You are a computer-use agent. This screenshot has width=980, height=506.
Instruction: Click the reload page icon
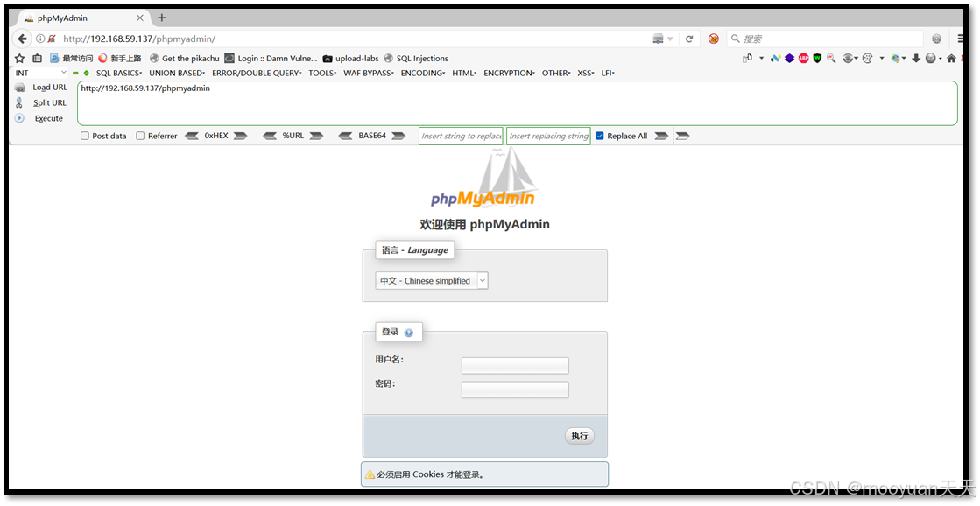tap(688, 39)
